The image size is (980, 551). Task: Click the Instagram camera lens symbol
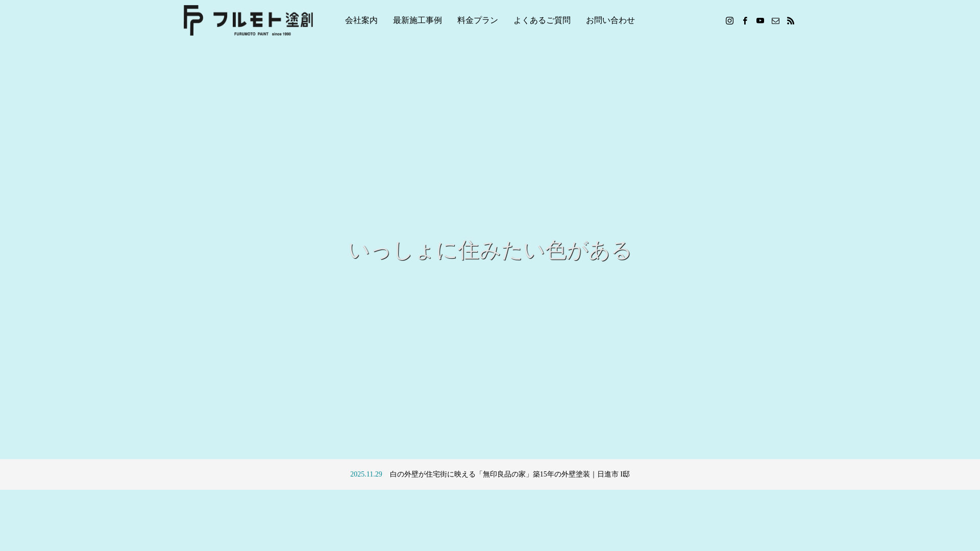pyautogui.click(x=729, y=20)
